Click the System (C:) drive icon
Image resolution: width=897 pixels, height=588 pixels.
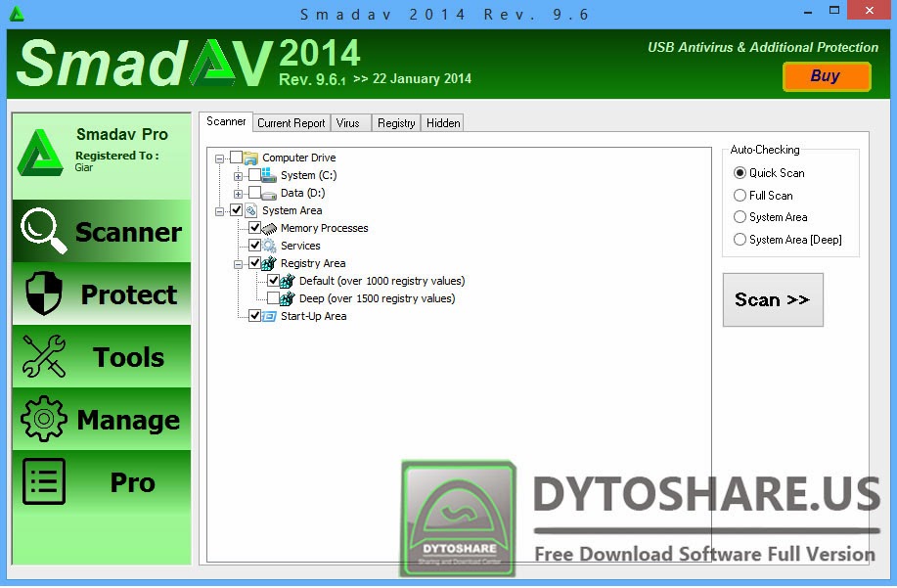(269, 175)
